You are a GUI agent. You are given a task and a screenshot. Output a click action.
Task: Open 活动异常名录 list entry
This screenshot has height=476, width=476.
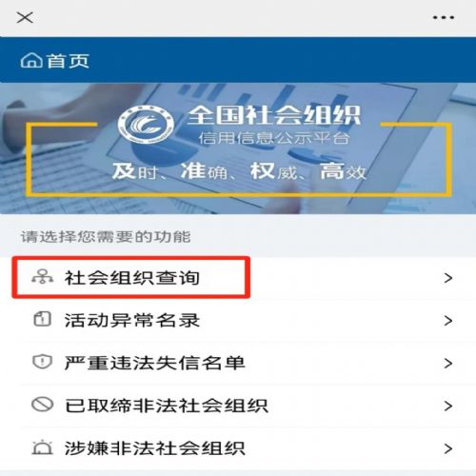[238, 321]
